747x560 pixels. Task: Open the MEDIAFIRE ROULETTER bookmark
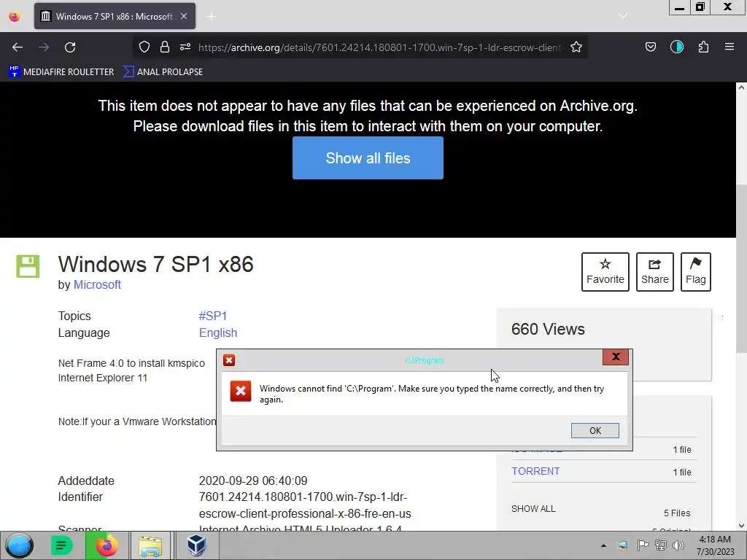[61, 72]
